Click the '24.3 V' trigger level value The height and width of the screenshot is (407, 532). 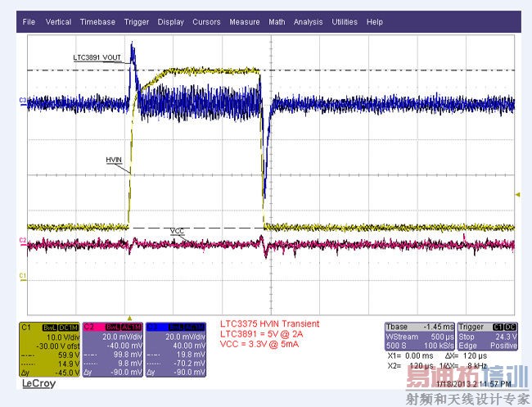click(x=506, y=337)
